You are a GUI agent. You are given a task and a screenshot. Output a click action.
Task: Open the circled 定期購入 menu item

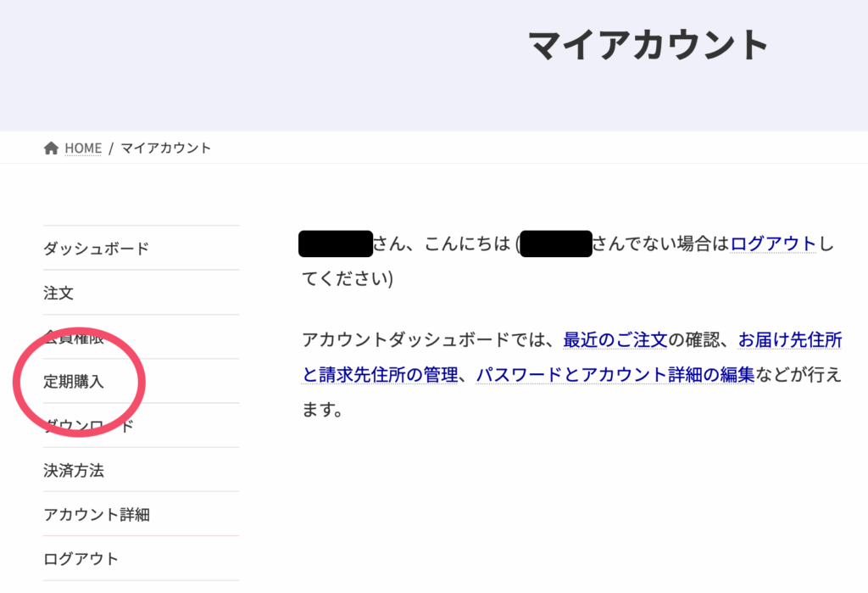tap(74, 382)
